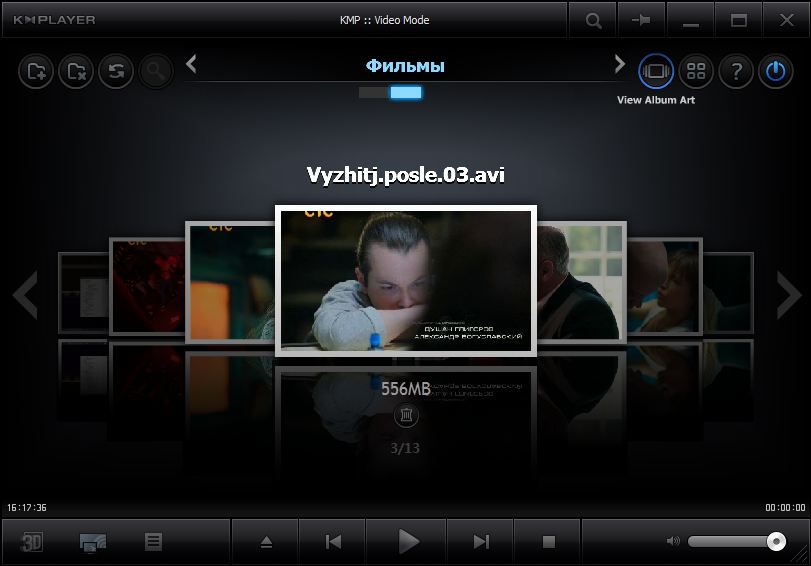The image size is (811, 566).
Task: Skip to previous track
Action: [x=333, y=542]
